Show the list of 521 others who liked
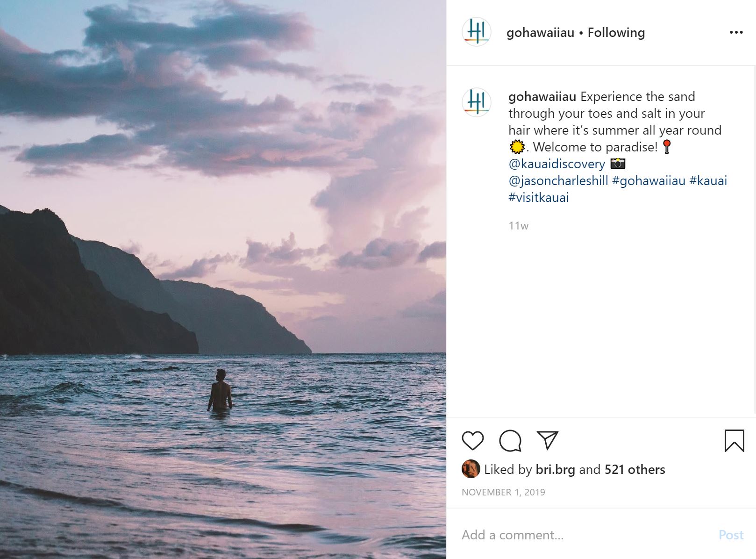Viewport: 756px width, 559px height. click(635, 469)
